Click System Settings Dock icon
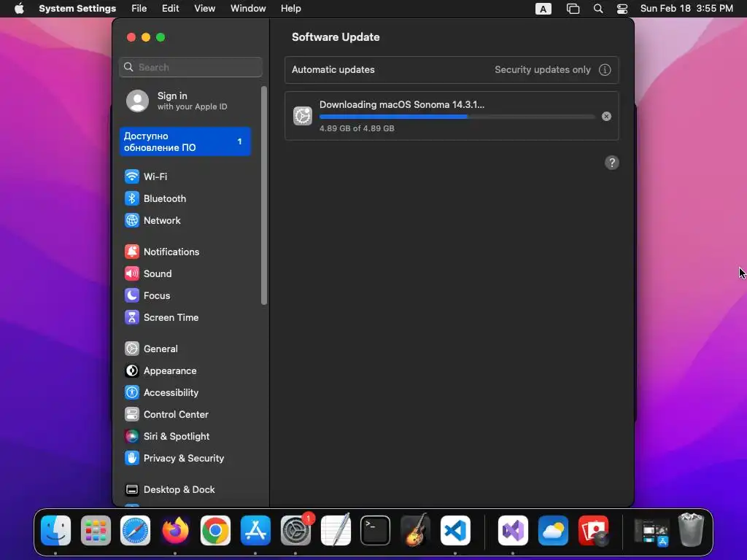 (295, 531)
